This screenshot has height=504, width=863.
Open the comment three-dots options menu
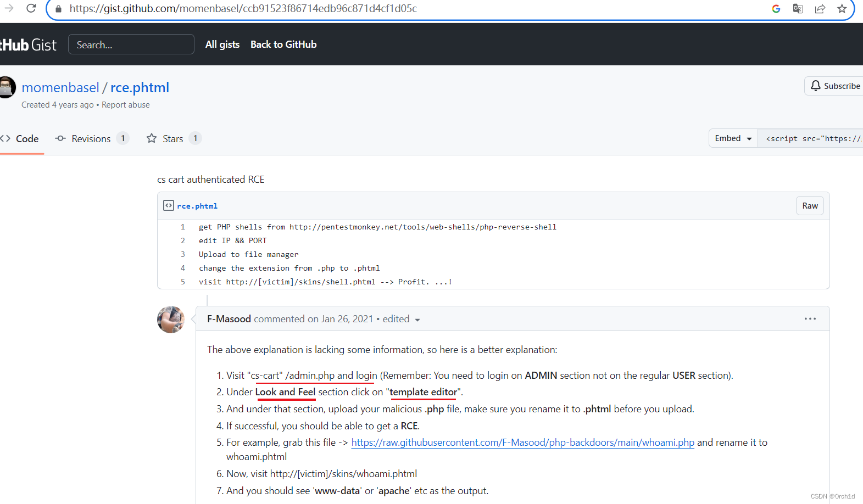[810, 318]
